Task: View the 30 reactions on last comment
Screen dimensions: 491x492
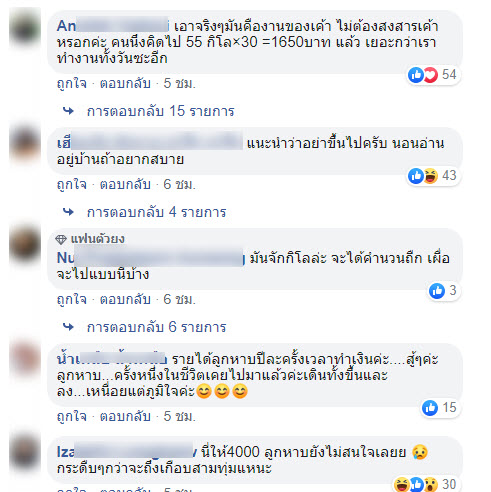Action: point(426,484)
